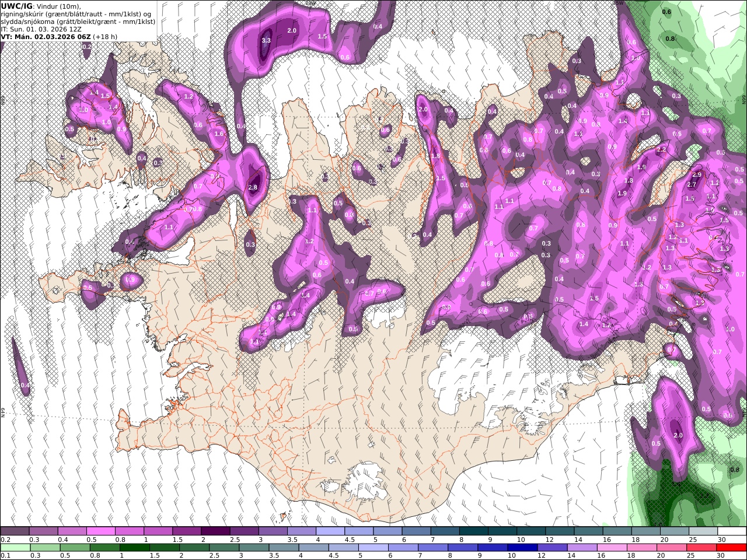Screen dimensions: 747x560
Task: Click the 3.3 snowfall value on the map
Action: click(x=266, y=40)
